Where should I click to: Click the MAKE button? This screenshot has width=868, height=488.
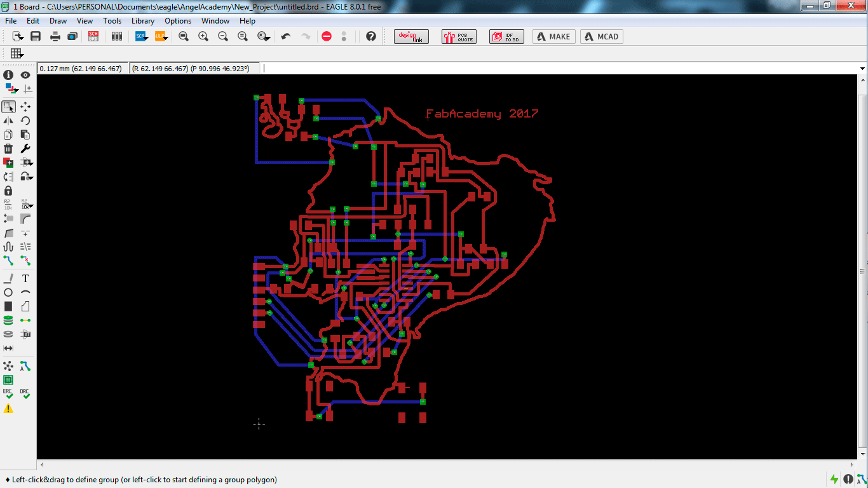(x=554, y=37)
